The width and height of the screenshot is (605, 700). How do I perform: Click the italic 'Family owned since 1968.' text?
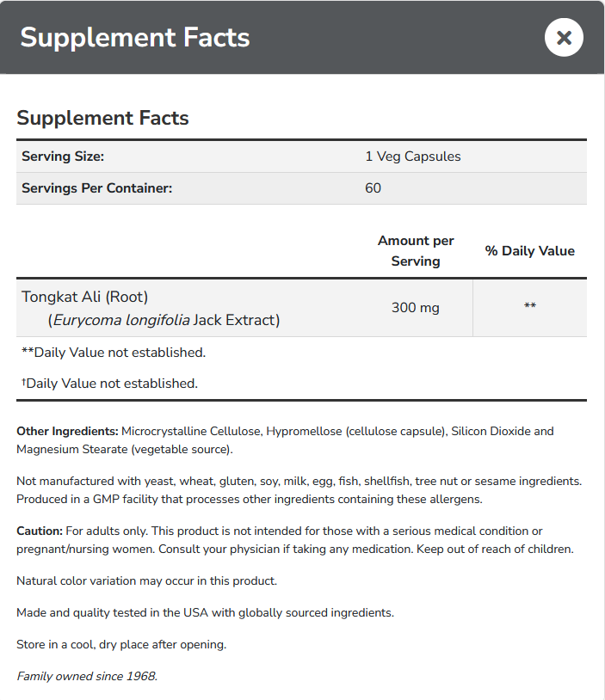tap(87, 676)
